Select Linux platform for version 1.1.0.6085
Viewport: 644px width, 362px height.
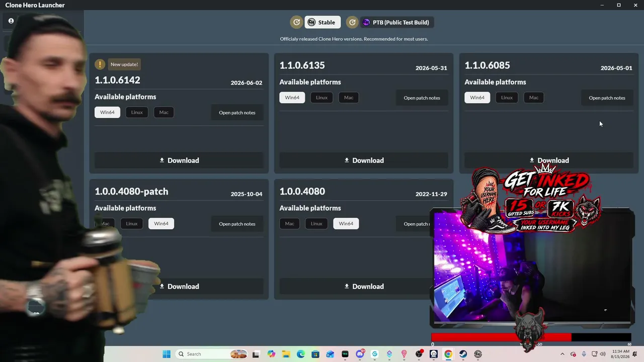[x=507, y=98]
